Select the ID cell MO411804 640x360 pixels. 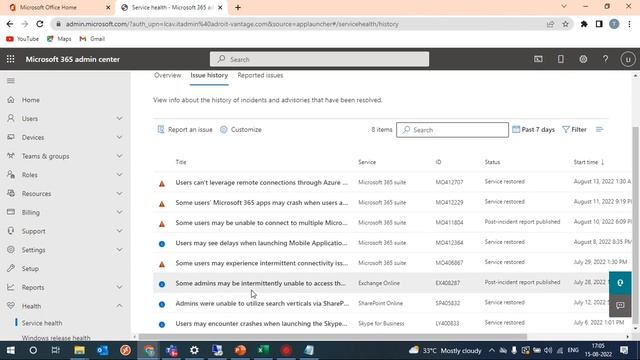[449, 222]
